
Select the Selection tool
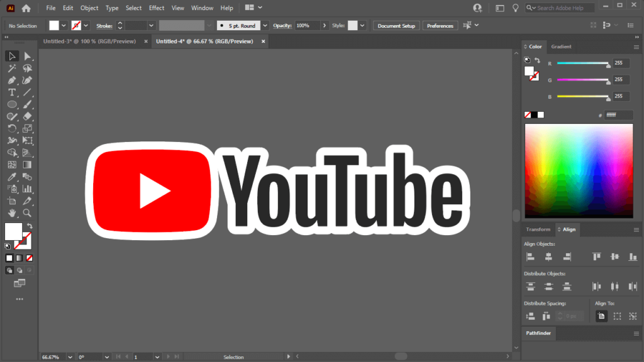pyautogui.click(x=12, y=56)
